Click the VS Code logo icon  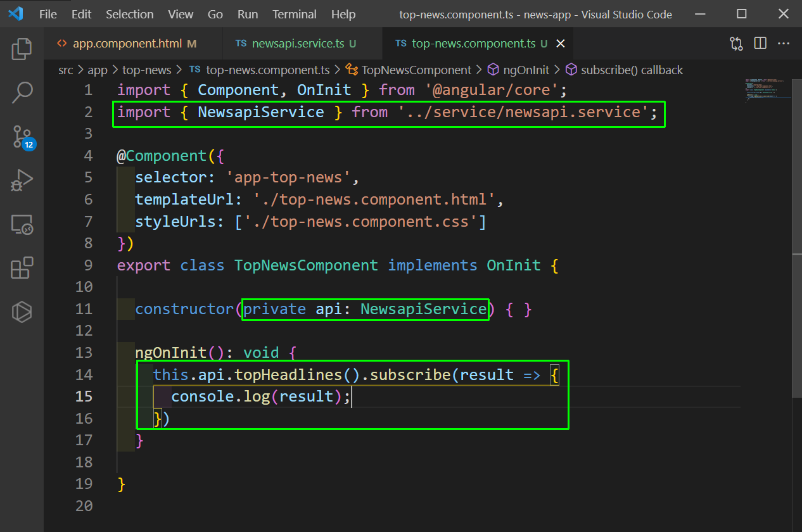click(16, 14)
